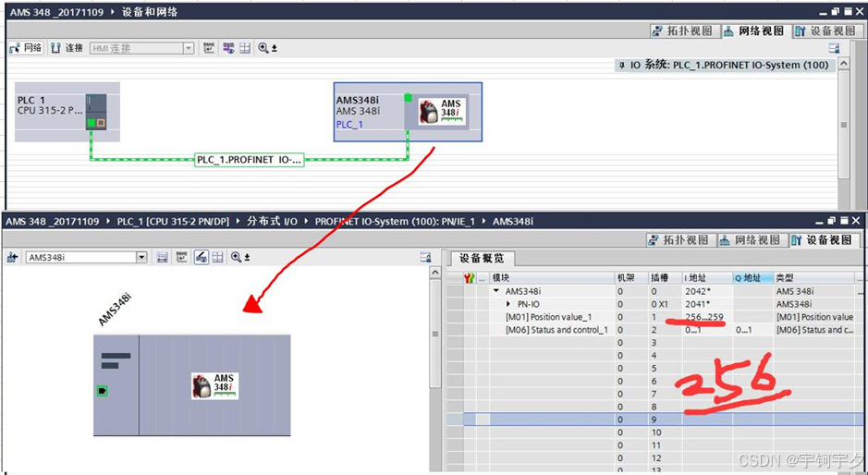Switch to 网络视图 tab in lower window
This screenshot has height=475, width=868.
click(751, 240)
